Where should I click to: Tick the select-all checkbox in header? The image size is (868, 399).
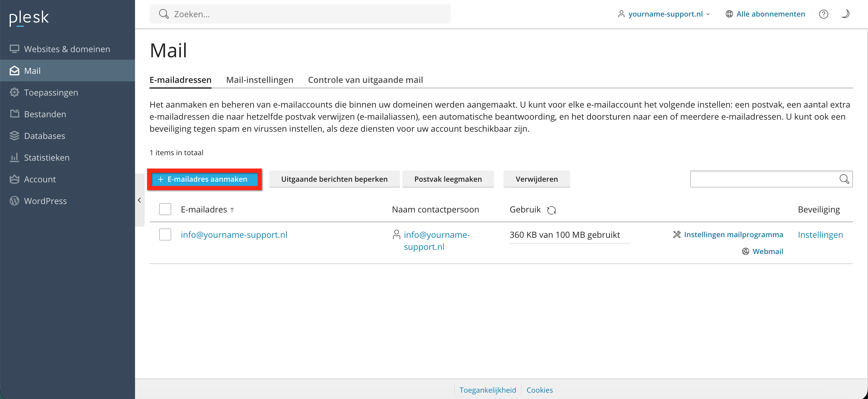coord(165,209)
